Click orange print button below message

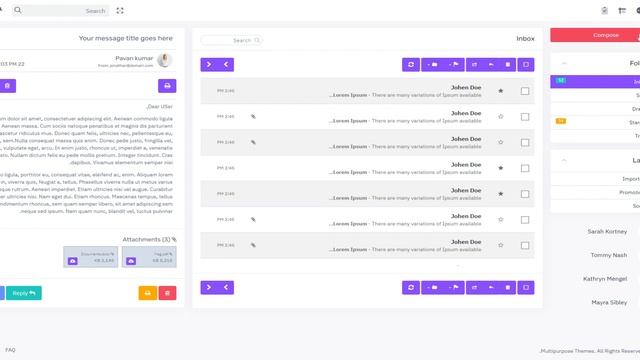pyautogui.click(x=148, y=293)
